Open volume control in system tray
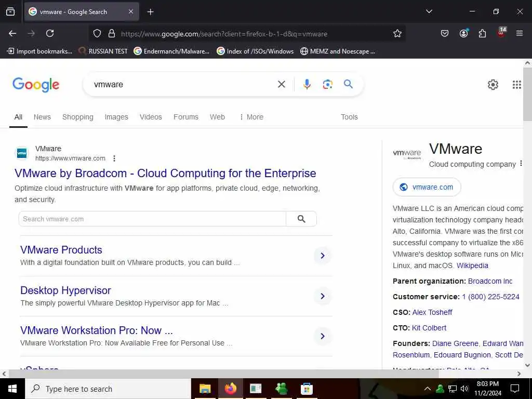The image size is (532, 399). (464, 389)
